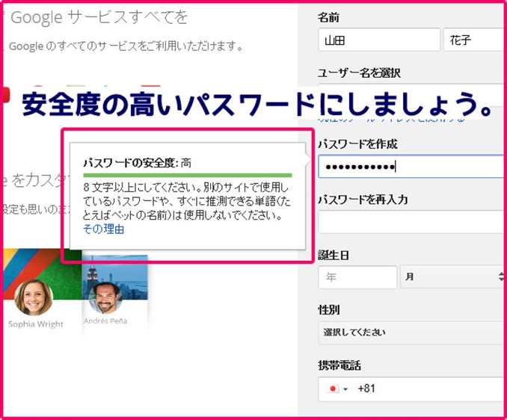Click the green password strength bar
Image resolution: width=507 pixels, height=420 pixels.
click(x=187, y=174)
